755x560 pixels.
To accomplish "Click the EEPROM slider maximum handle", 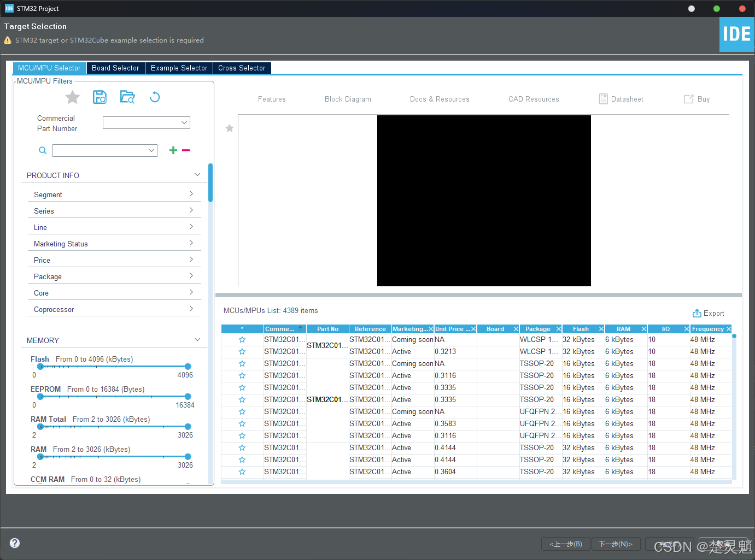I will (188, 397).
